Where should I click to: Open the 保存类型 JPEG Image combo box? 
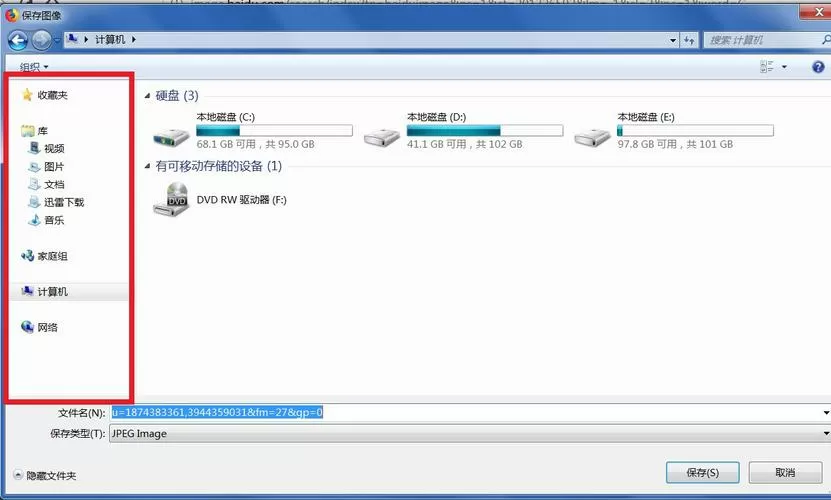pyautogui.click(x=470, y=434)
